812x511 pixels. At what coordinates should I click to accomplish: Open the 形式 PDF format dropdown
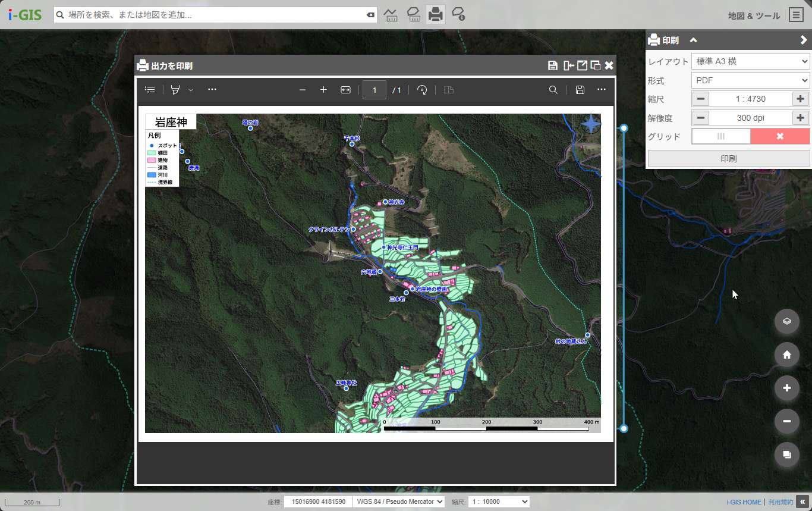click(750, 80)
